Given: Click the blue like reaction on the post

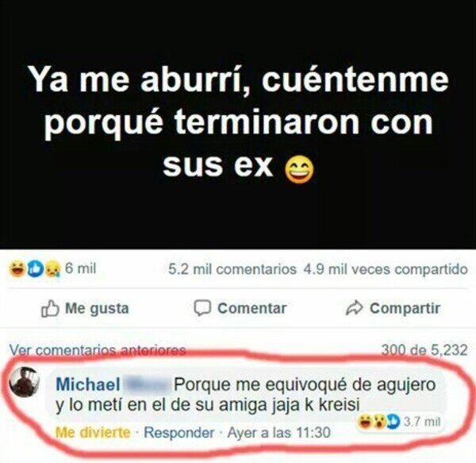Looking at the screenshot, I should click(x=35, y=269).
